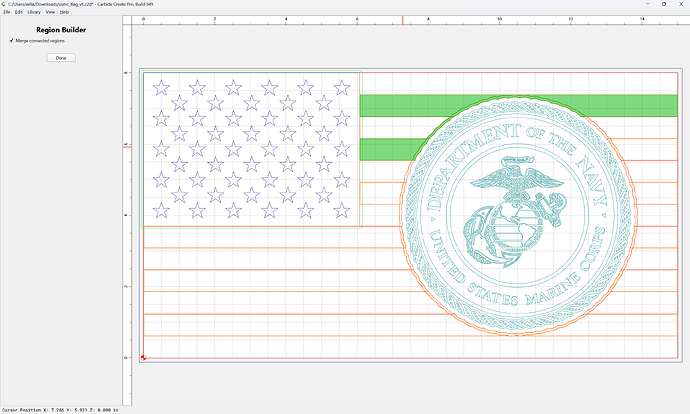Close the Carbide Create window
690x414 pixels.
(x=680, y=4)
